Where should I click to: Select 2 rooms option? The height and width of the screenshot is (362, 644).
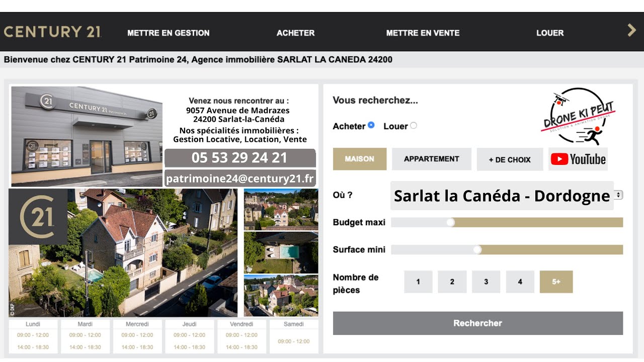[452, 282]
